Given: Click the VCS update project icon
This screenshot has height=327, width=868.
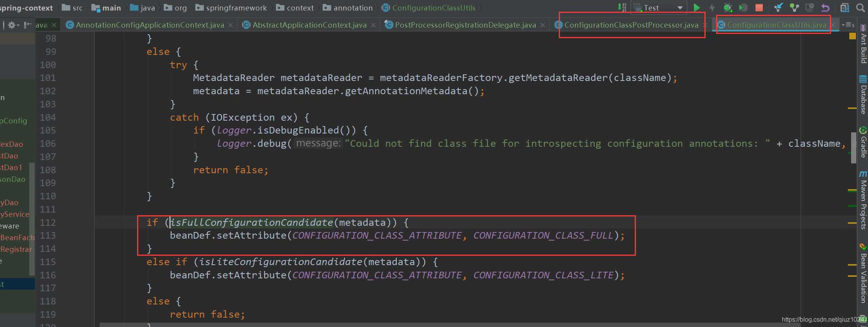Looking at the screenshot, I should pos(778,8).
